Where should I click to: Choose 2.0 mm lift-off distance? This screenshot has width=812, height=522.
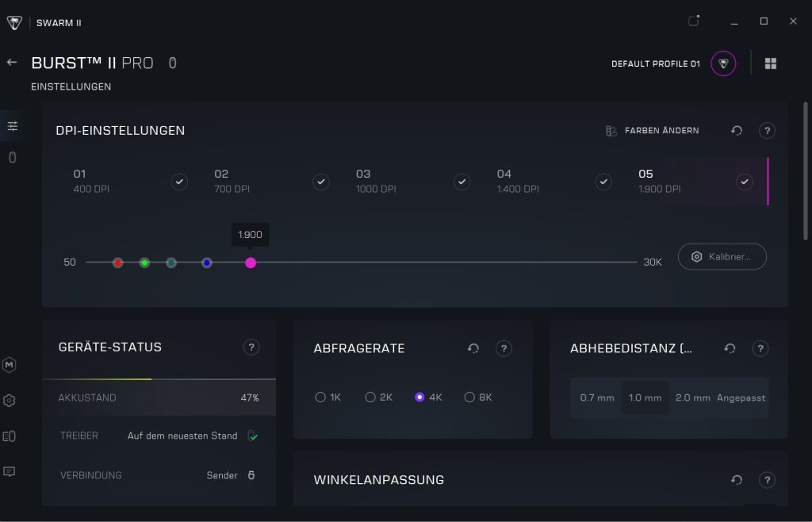pos(692,397)
